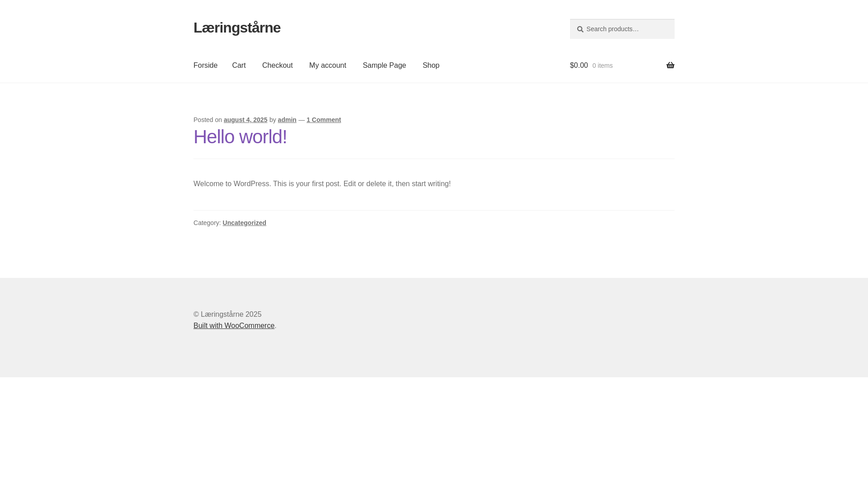The image size is (868, 488).
Task: Click the shopping basket icon
Action: point(670,66)
